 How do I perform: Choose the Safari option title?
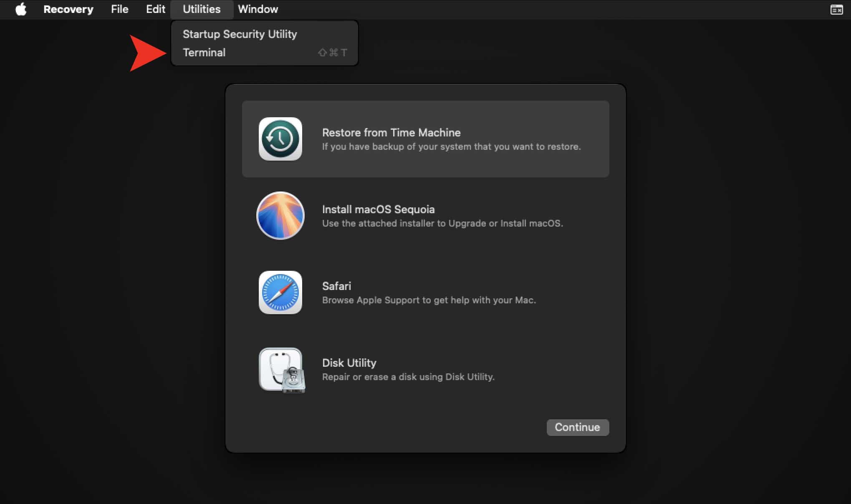336,286
